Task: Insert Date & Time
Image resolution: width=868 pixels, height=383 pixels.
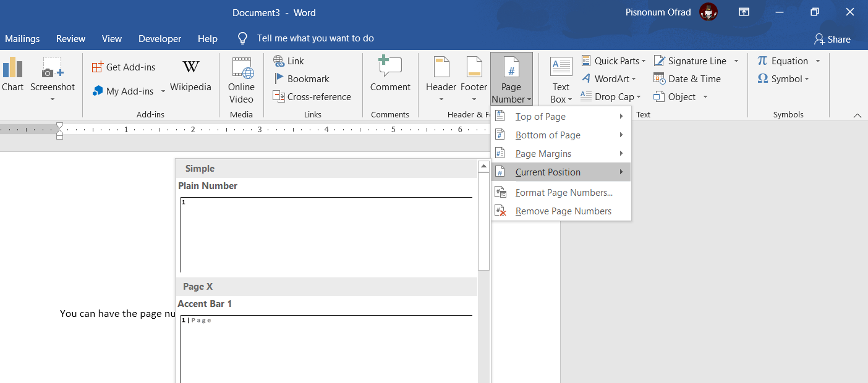Action: (x=687, y=78)
